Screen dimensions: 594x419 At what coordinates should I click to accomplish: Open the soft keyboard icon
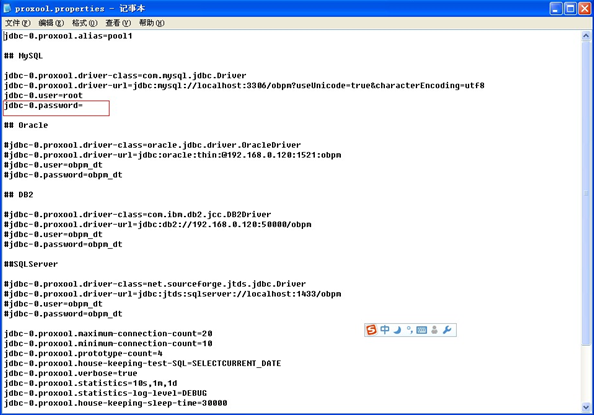pyautogui.click(x=421, y=330)
